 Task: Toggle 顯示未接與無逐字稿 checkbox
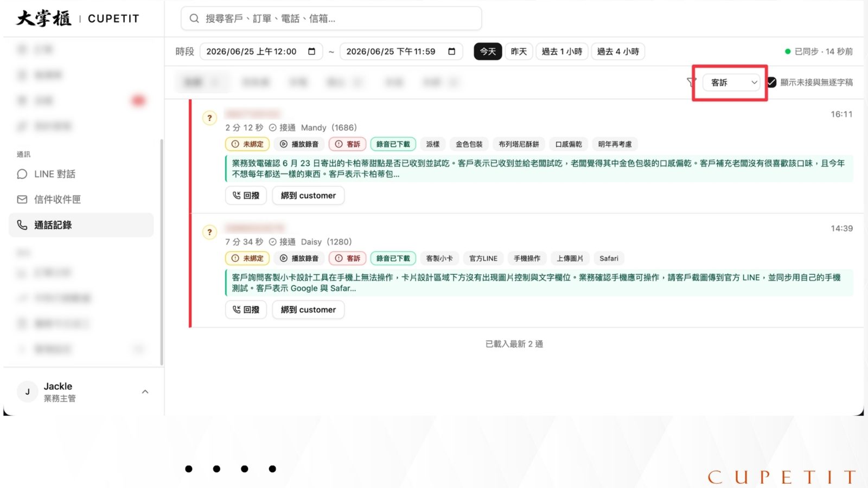(x=771, y=82)
